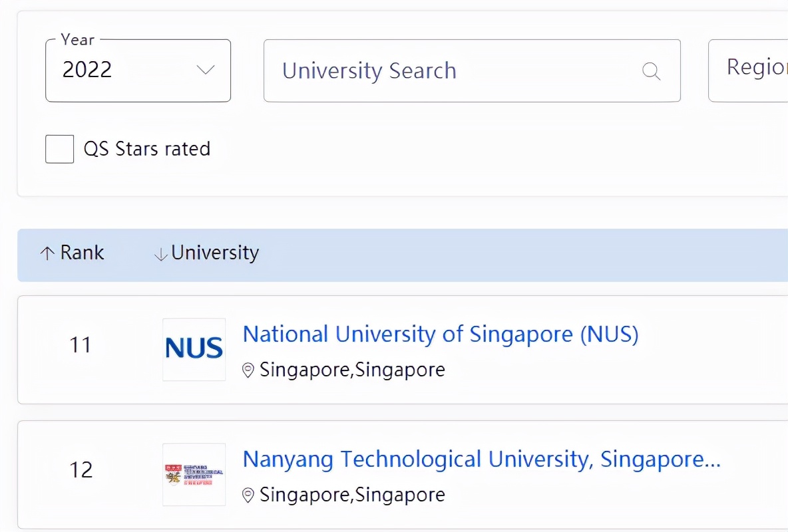Open Nanyang Technological University link
The image size is (788, 532).
(481, 459)
